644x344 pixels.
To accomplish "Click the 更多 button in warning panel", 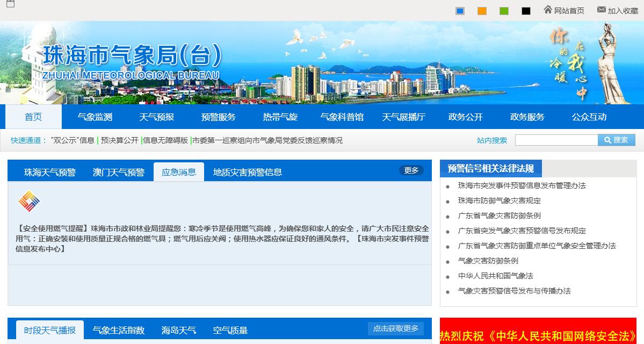I will click(x=411, y=170).
